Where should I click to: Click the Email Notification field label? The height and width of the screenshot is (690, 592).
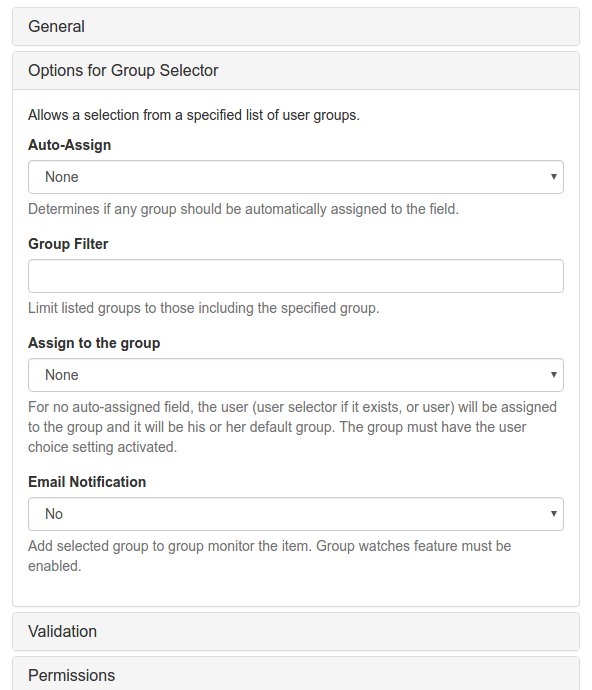tap(87, 482)
